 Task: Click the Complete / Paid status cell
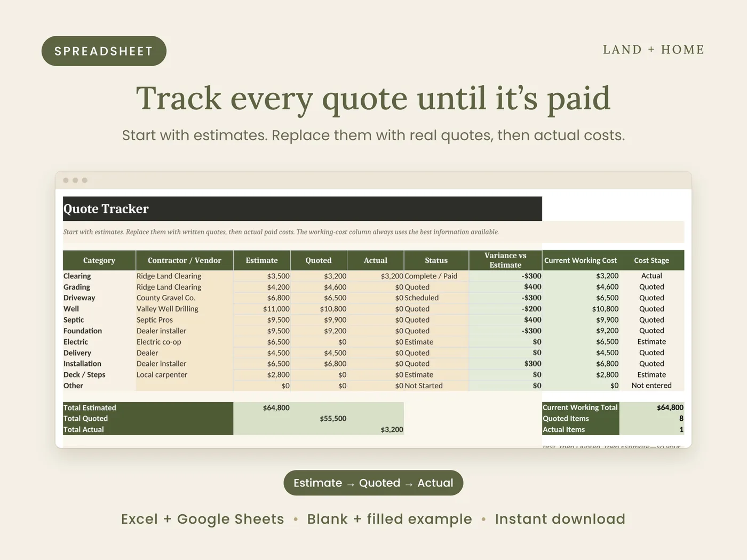[x=436, y=276]
